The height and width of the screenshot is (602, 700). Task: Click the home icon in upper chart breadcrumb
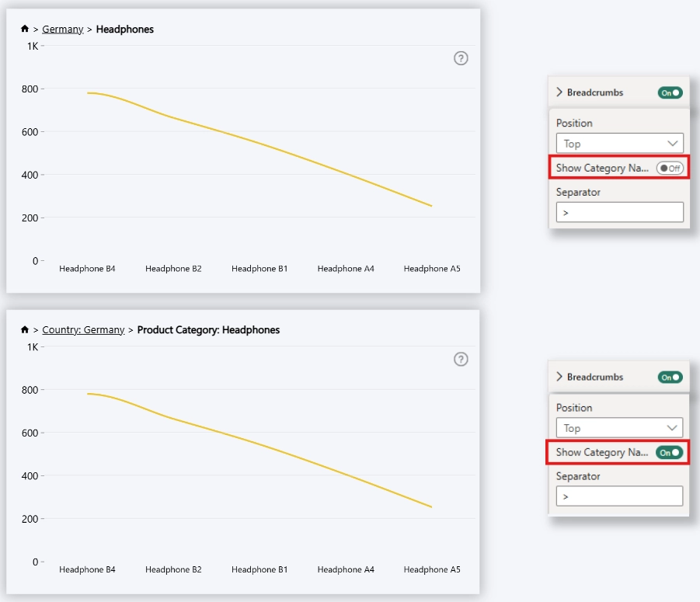point(25,29)
